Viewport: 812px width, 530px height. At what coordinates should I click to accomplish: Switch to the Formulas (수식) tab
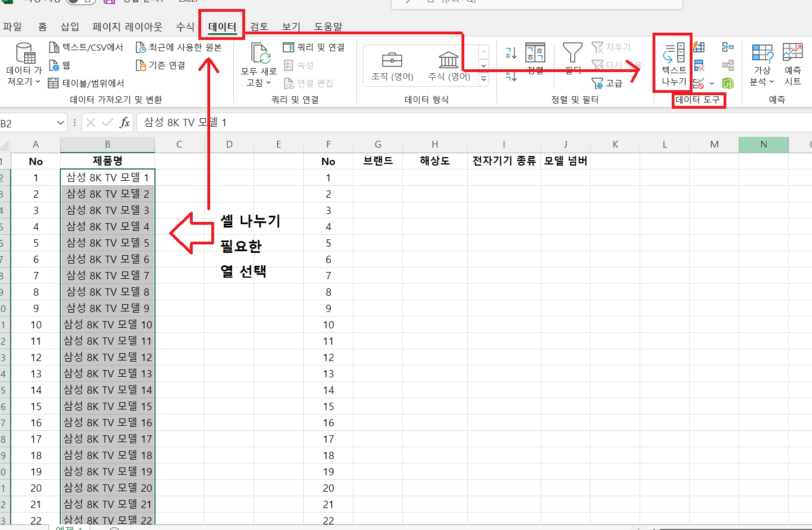coord(185,26)
